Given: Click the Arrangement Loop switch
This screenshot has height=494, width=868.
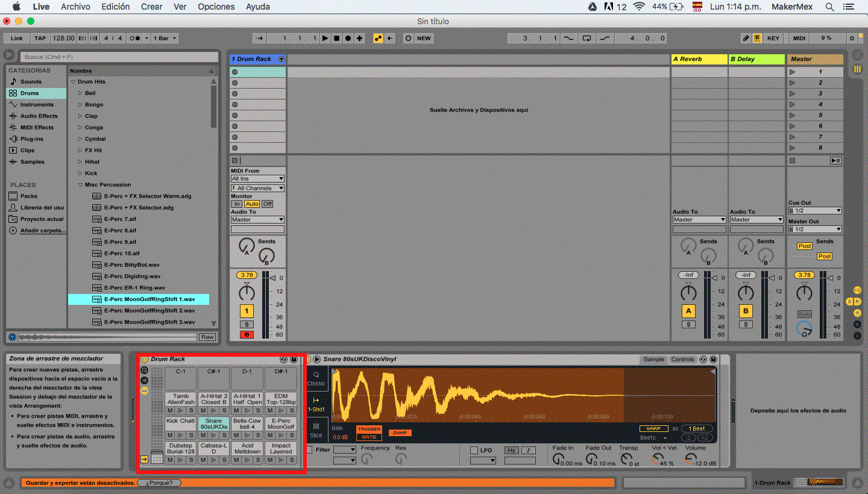Looking at the screenshot, I should click(587, 38).
